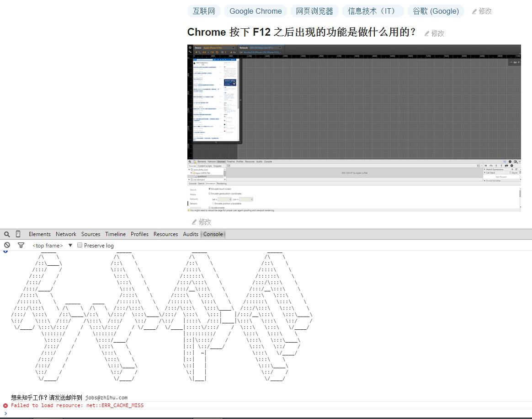
Task: Click 修改 link beside topic tags
Action: point(485,11)
